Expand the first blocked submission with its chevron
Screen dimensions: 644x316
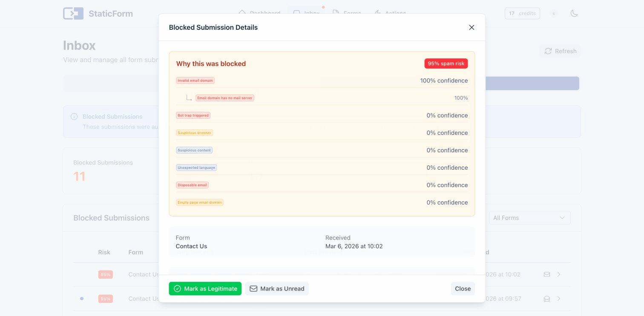click(559, 274)
